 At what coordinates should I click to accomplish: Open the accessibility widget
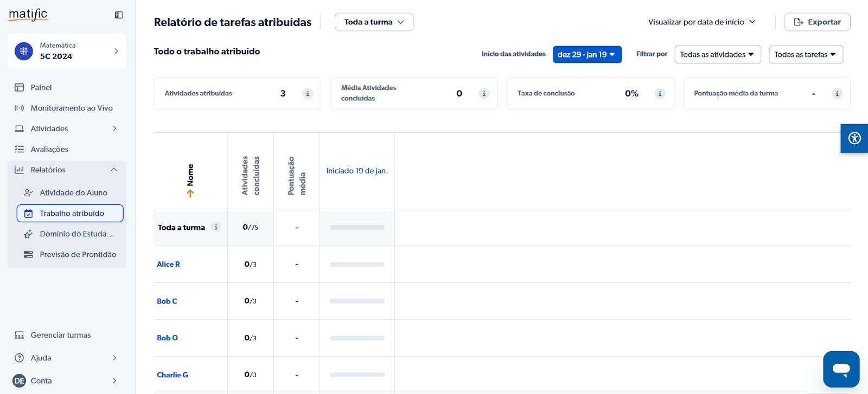tap(854, 138)
